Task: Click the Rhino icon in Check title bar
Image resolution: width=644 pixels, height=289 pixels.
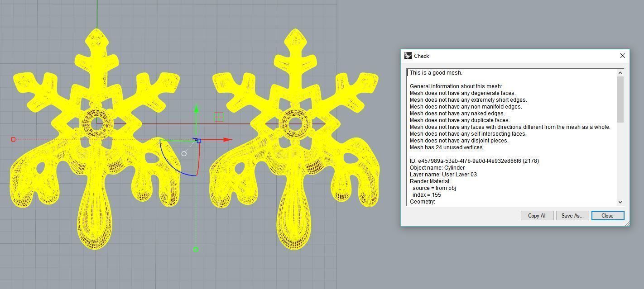Action: (408, 56)
